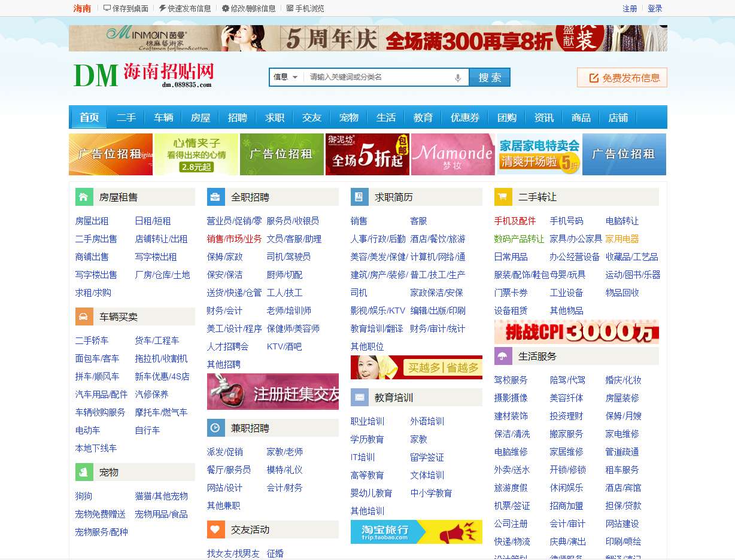Click the lightning icon for 快速发布信息
Screen dimensions: 735x560
pyautogui.click(x=162, y=8)
